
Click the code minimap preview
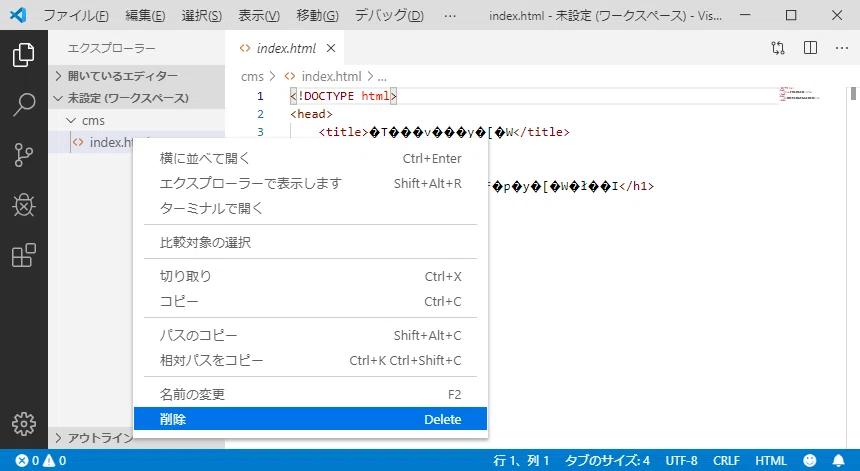[799, 93]
